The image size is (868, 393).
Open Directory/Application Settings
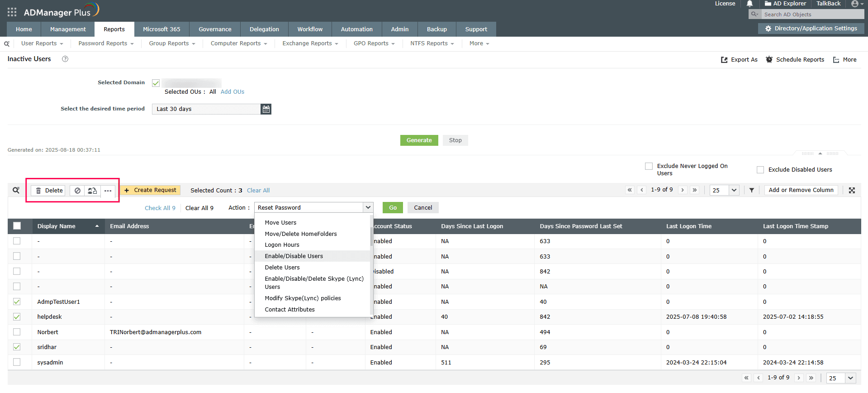(x=811, y=29)
